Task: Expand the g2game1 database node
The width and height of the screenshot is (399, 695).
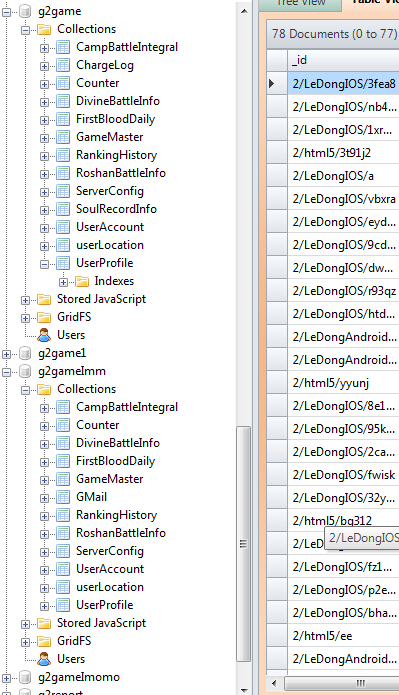Action: [x=7, y=354]
